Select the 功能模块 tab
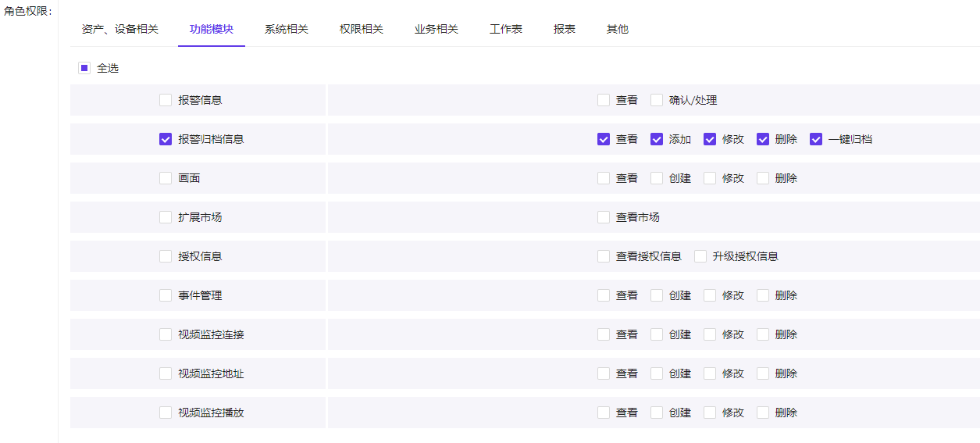 coord(212,29)
